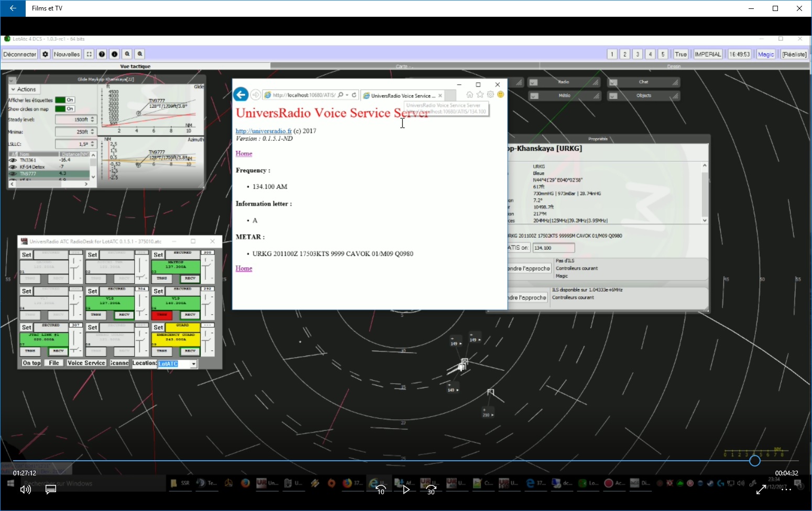812x511 pixels.
Task: Toggle the Afficher les étiquettes switch
Action: 65,100
